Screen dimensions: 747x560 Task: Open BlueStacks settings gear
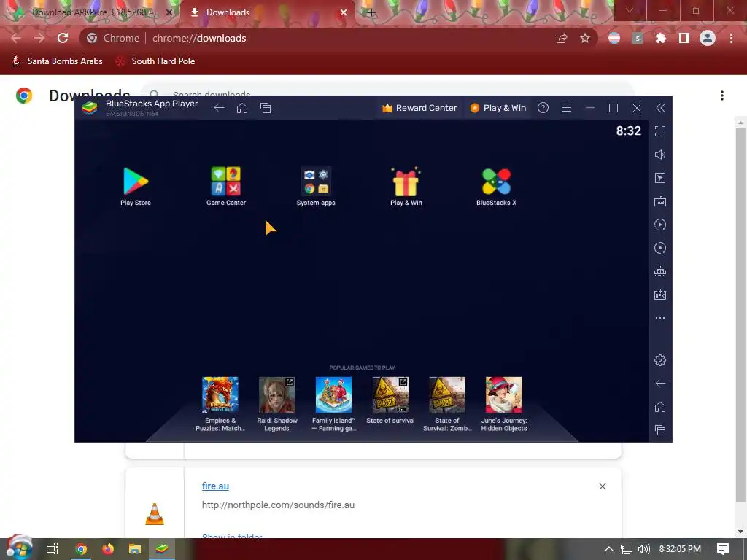coord(659,360)
